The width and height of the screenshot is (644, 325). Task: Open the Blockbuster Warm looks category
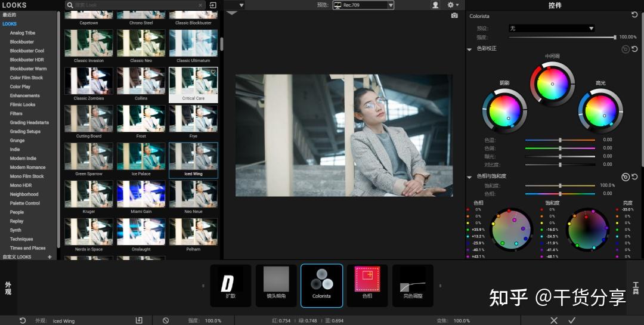[28, 69]
